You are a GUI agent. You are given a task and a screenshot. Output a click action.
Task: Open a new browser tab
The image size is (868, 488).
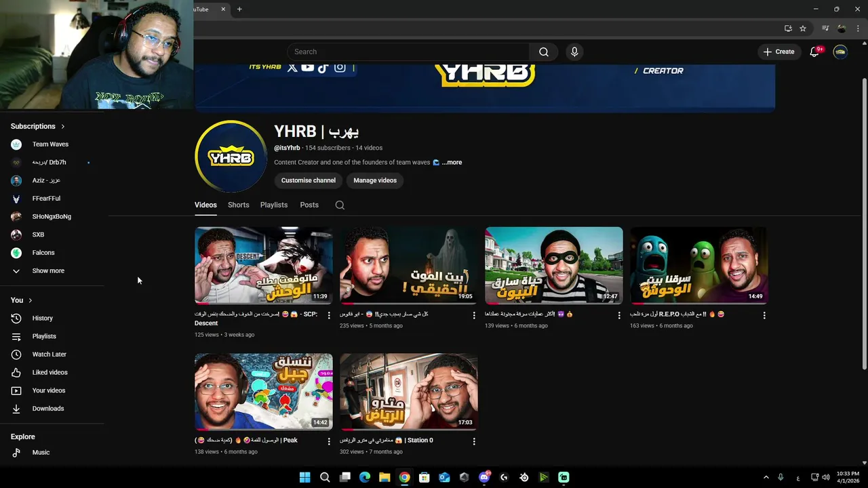pyautogui.click(x=239, y=9)
